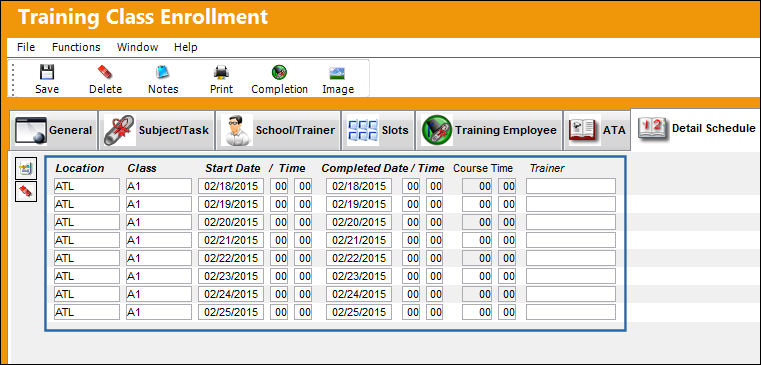Screen dimensions: 761x365
Task: Open the Functions menu
Action: 76,47
